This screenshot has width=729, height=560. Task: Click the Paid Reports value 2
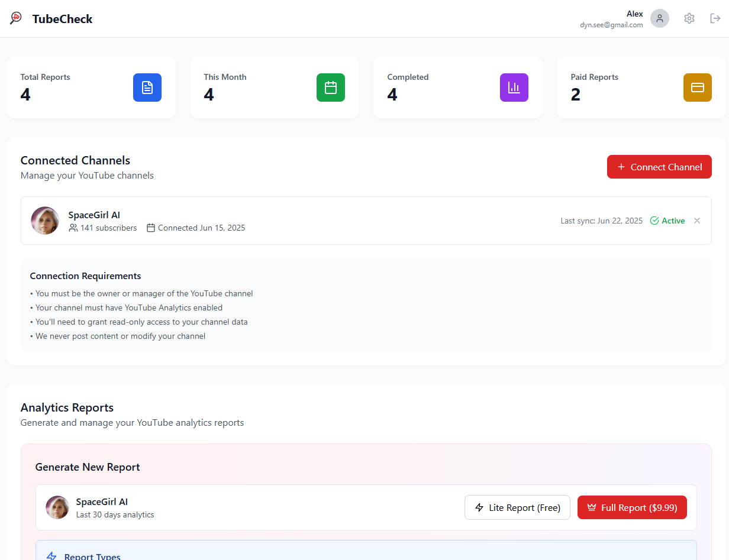pos(576,94)
